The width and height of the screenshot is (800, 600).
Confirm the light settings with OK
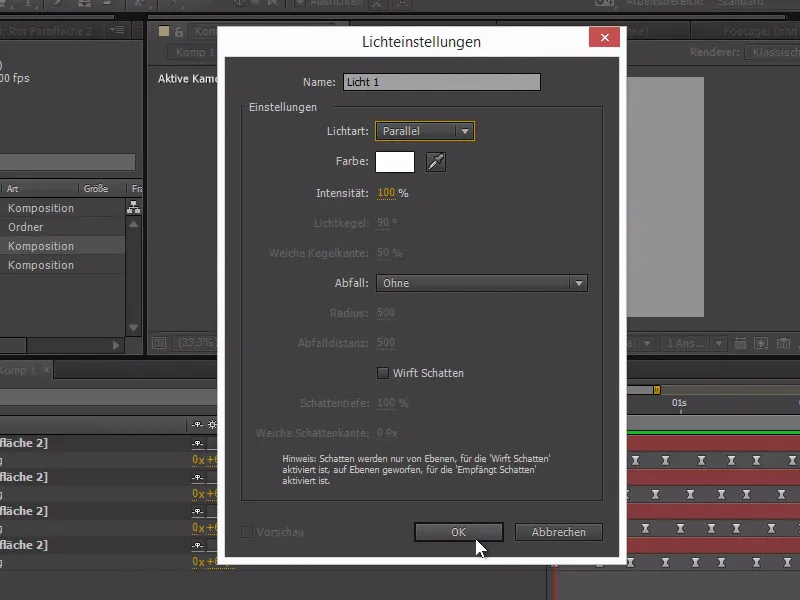(459, 532)
